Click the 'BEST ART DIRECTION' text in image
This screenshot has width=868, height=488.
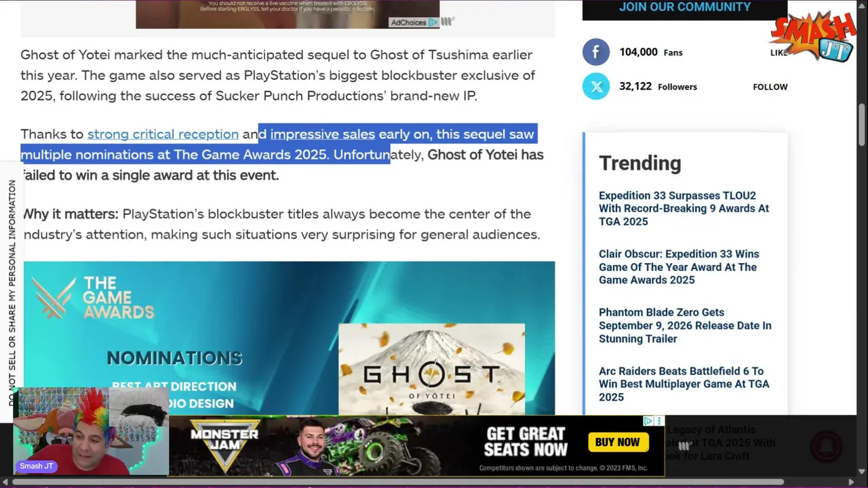[x=174, y=386]
